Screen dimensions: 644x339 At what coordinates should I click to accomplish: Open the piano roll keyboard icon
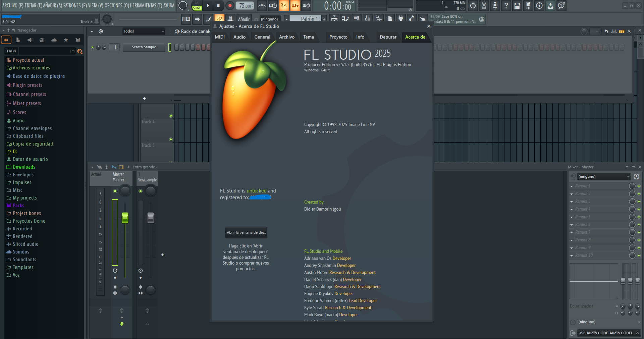[x=186, y=19]
